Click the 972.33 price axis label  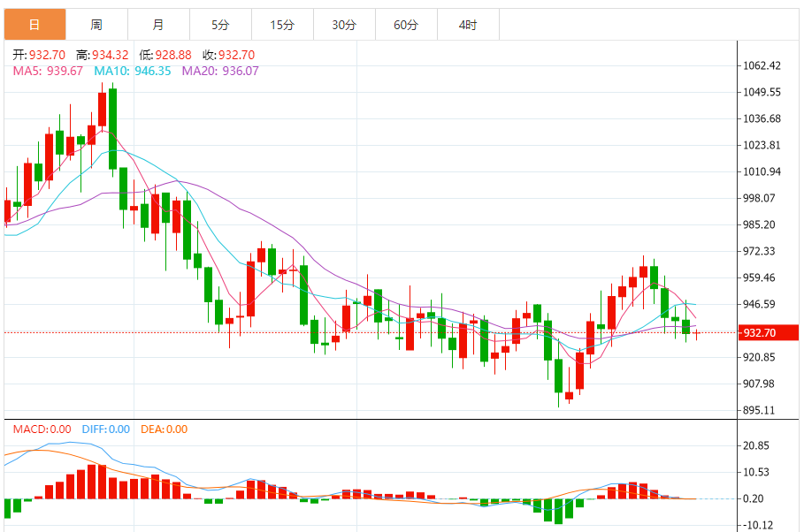pyautogui.click(x=760, y=251)
